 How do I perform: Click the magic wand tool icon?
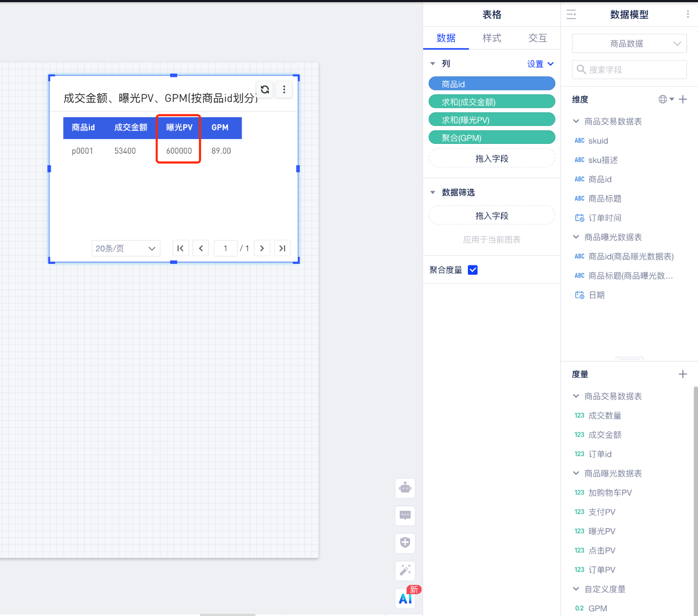[405, 570]
